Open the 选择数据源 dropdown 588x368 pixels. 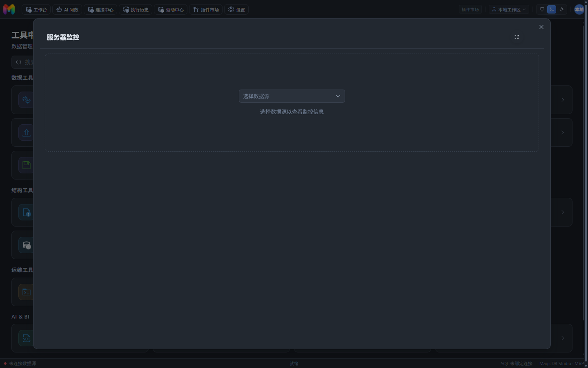(x=292, y=96)
